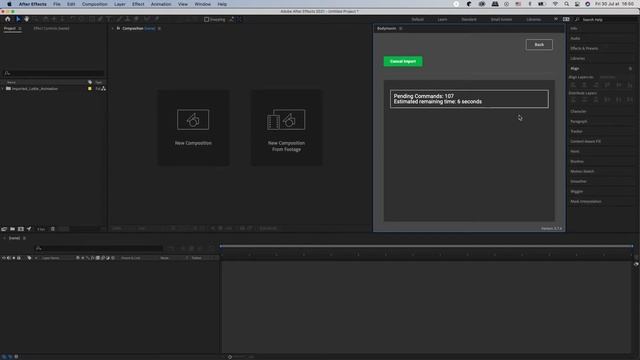Toggle the Snapping checkbox

coord(207,19)
